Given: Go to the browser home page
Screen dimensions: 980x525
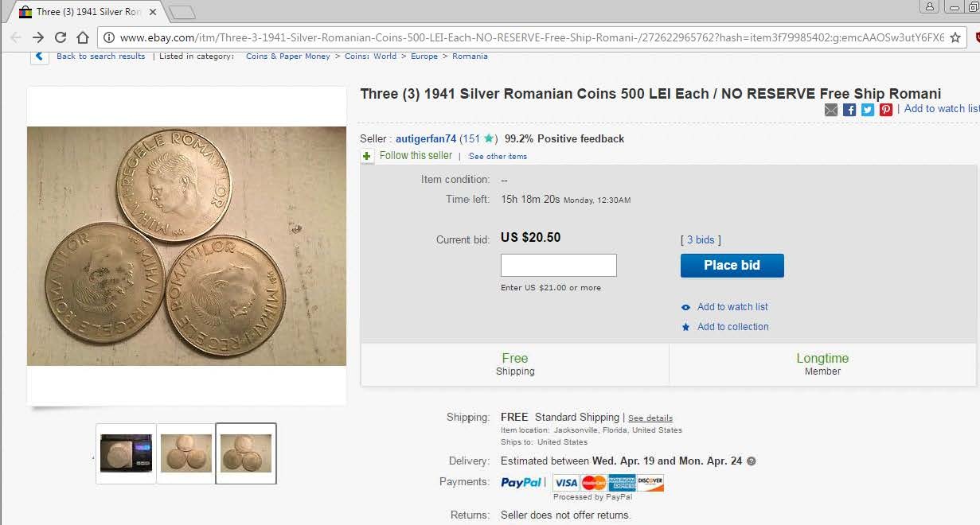Looking at the screenshot, I should click(83, 37).
